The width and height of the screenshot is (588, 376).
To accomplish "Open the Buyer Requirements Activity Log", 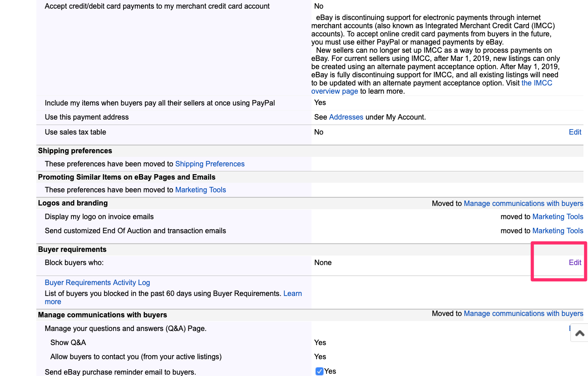I will [x=97, y=282].
